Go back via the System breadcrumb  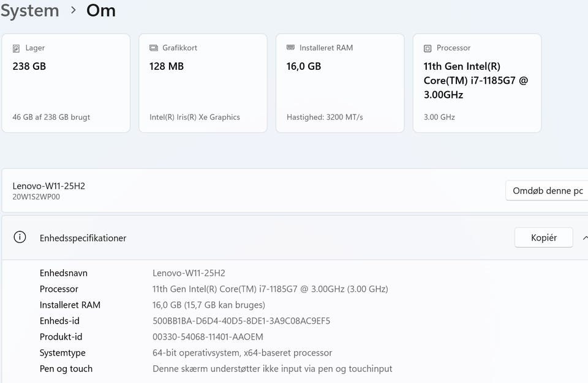tap(29, 10)
